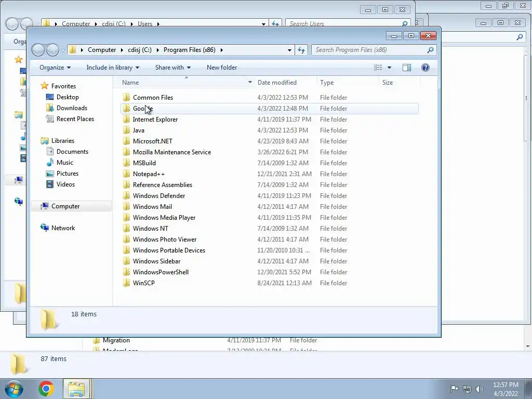Sort by the Size column header

[x=400, y=83]
